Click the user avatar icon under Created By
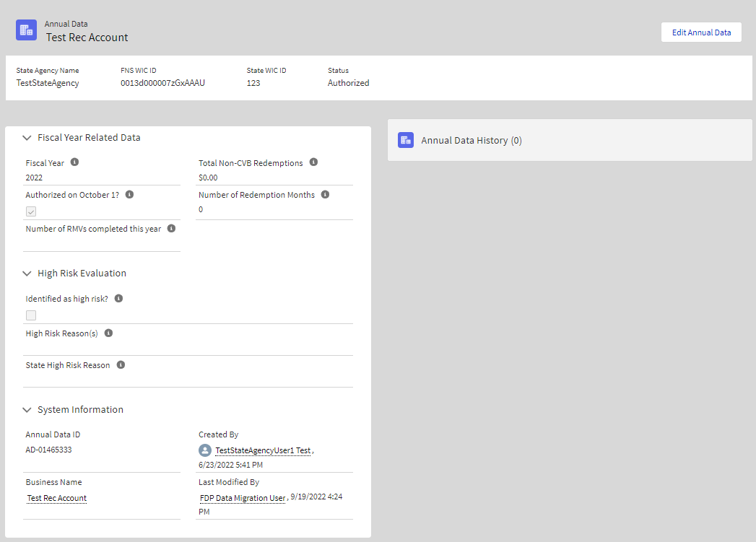756x542 pixels. pyautogui.click(x=205, y=450)
